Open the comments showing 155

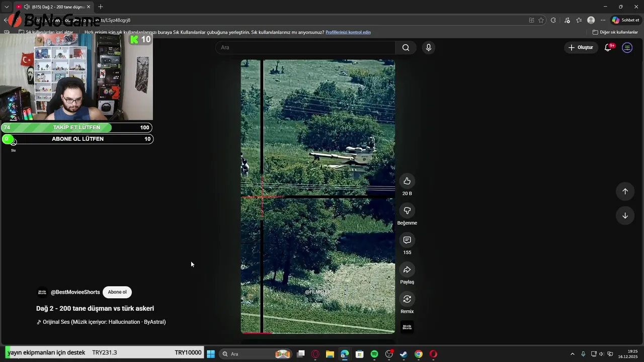(407, 240)
